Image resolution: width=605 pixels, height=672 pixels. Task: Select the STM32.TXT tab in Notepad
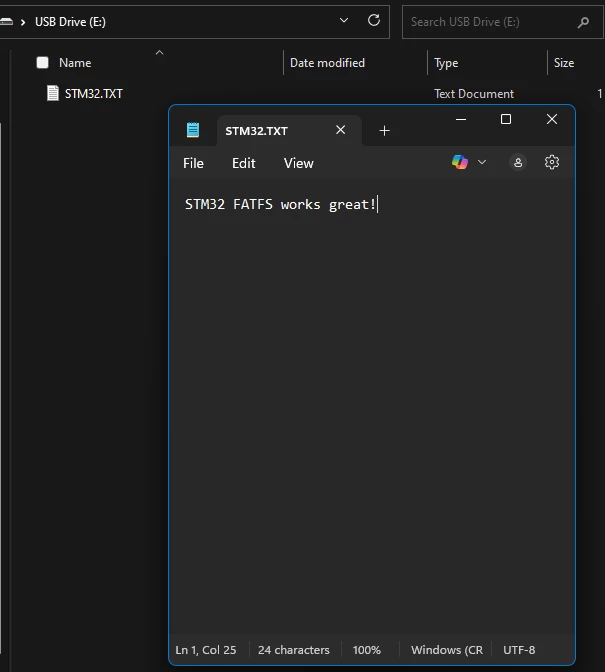click(x=289, y=131)
